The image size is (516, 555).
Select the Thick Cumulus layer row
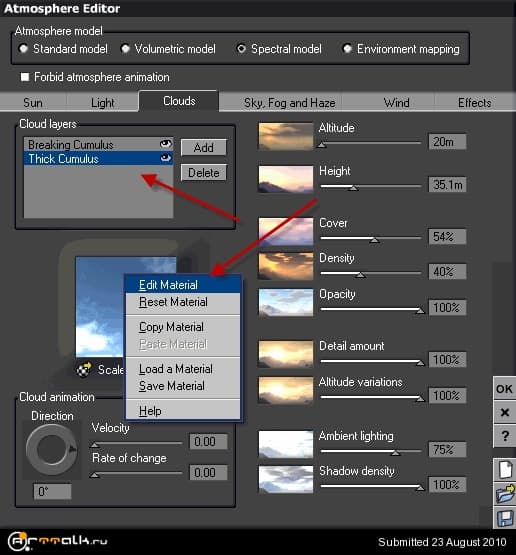coord(98,158)
